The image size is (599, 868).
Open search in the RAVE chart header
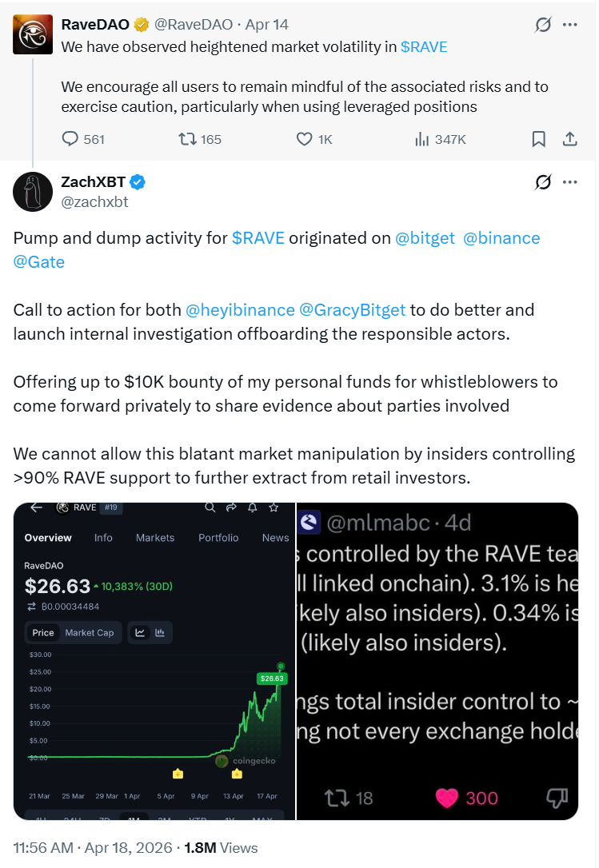(x=210, y=508)
